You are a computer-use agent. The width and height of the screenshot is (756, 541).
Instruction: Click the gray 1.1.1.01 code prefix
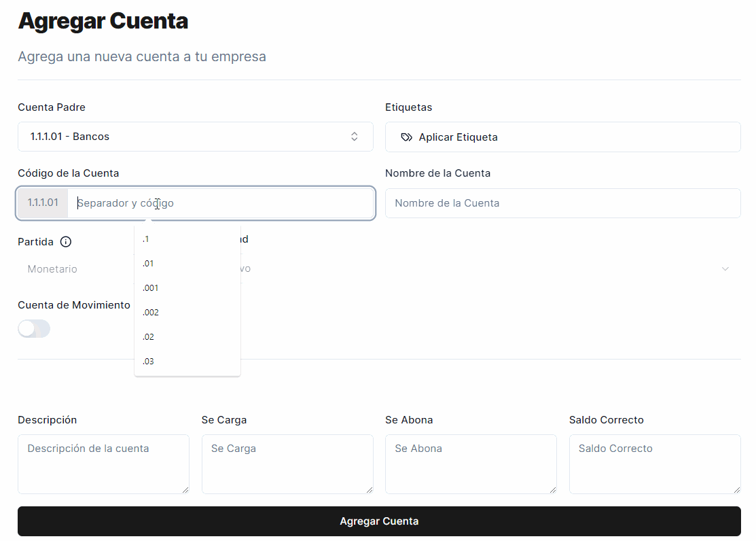click(x=43, y=203)
